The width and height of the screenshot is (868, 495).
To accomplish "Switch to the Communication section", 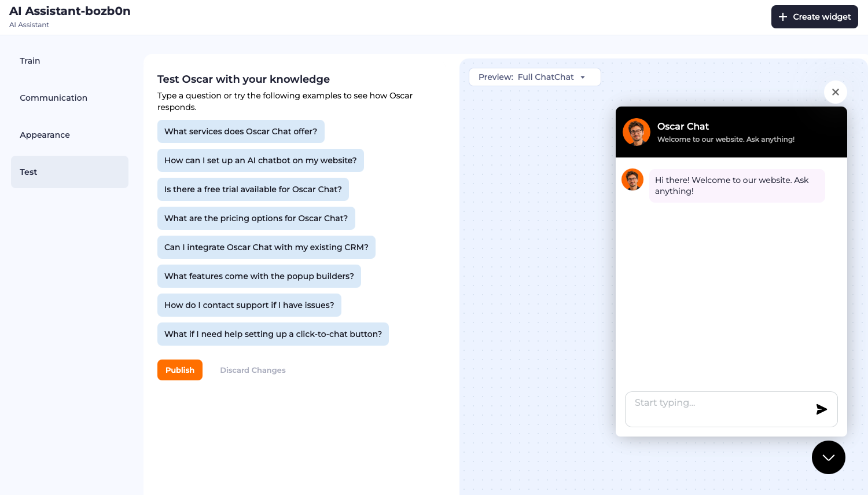I will pos(70,98).
